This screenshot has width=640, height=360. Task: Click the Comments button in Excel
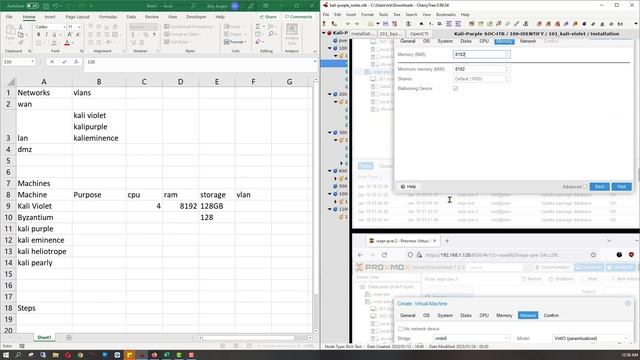tap(299, 17)
